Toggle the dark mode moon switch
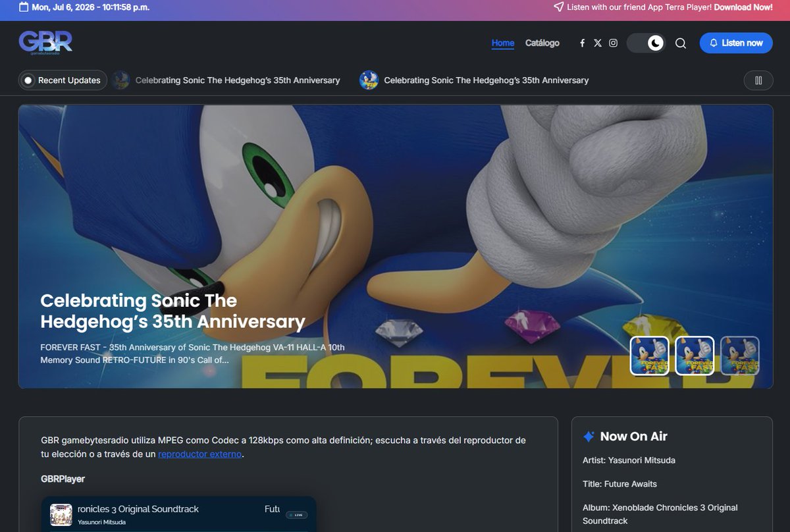This screenshot has height=532, width=790. pyautogui.click(x=646, y=43)
